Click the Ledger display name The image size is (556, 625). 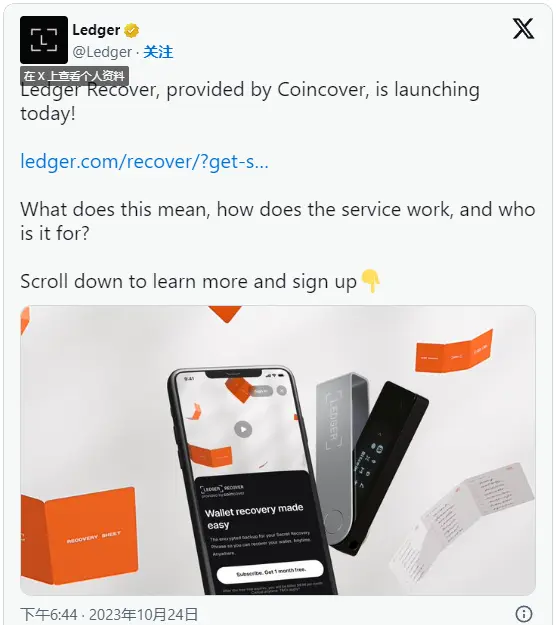point(96,30)
